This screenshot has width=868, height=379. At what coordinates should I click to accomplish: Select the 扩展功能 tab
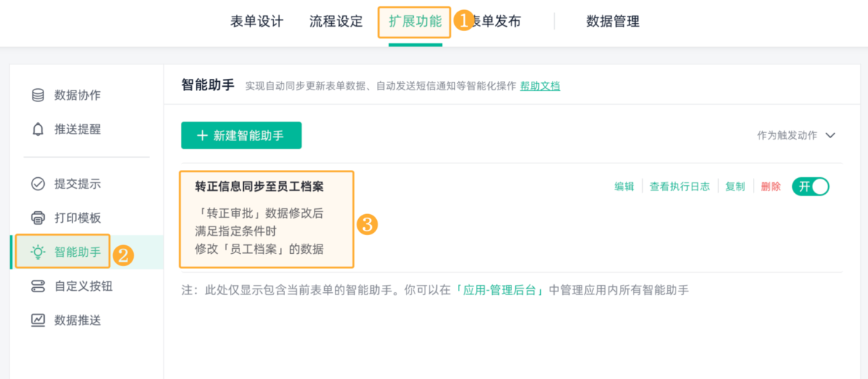tap(415, 22)
